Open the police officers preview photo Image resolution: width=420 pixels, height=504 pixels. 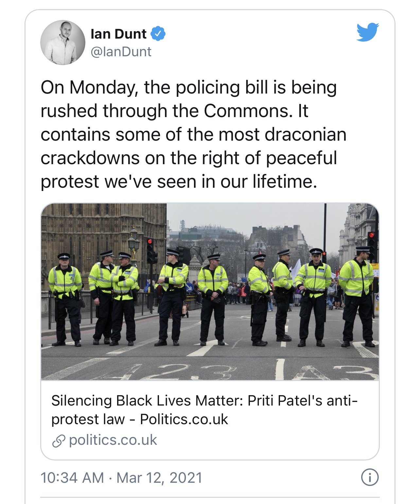click(210, 291)
